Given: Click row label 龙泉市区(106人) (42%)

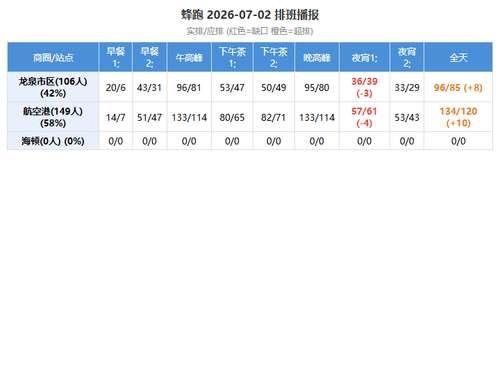Looking at the screenshot, I should click(x=53, y=87).
